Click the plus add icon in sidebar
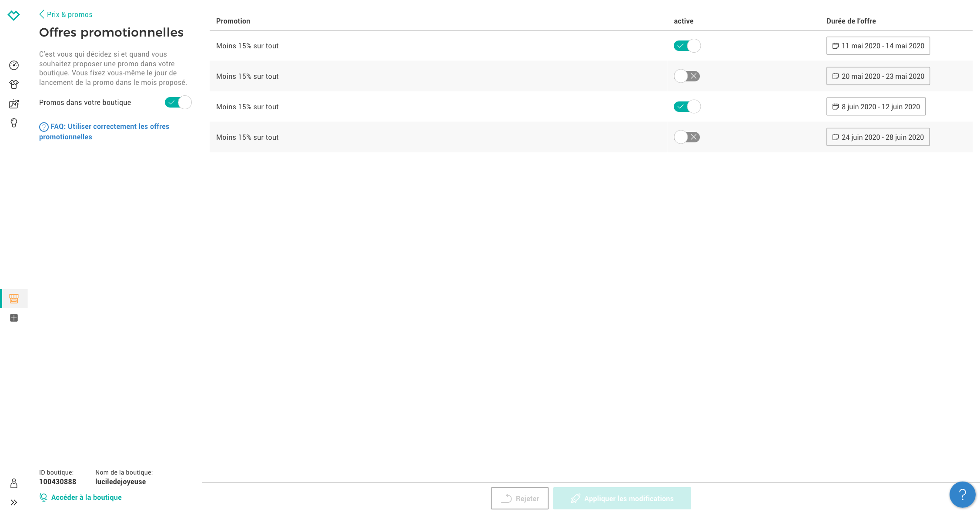The height and width of the screenshot is (512, 980). pos(14,318)
